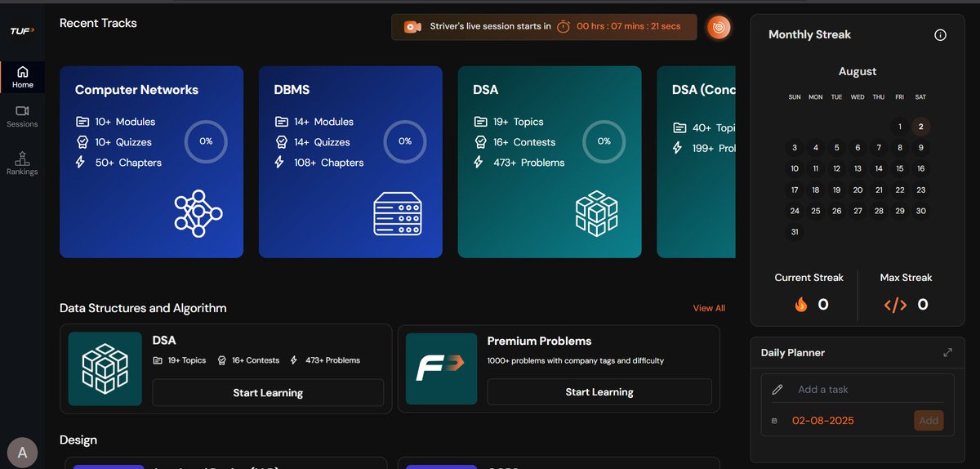Viewport: 980px width, 469px height.
Task: Select August 2 in the streak calendar
Action: 920,127
